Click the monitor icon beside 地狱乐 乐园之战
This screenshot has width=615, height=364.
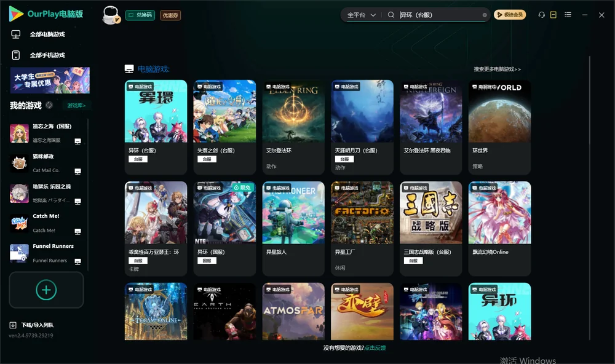coord(77,202)
